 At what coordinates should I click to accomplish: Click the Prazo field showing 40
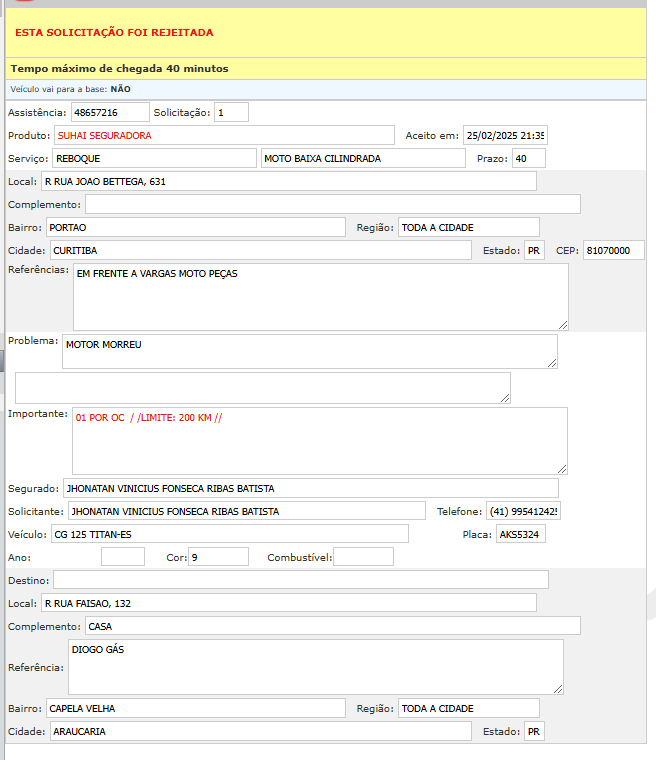528,158
